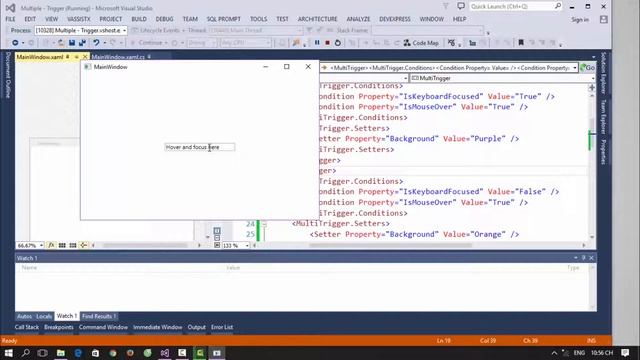This screenshot has width=640, height=360.
Task: Open the Solution Explorer side tab
Action: (603, 73)
